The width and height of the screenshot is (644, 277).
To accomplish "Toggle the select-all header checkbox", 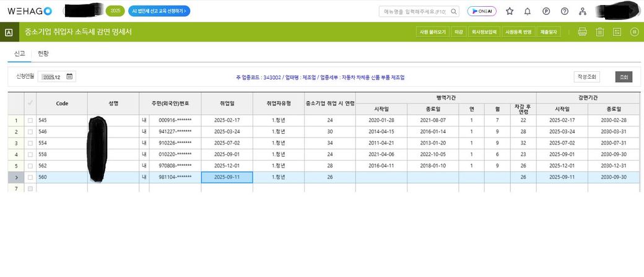I will click(x=30, y=103).
